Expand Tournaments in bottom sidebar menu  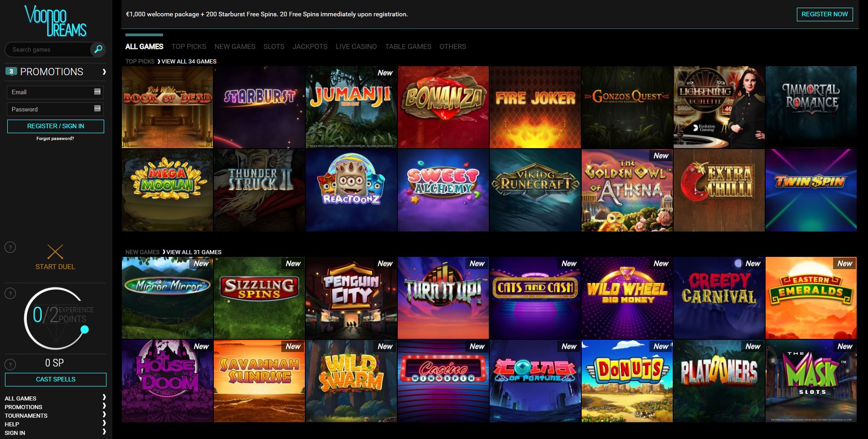(104, 415)
